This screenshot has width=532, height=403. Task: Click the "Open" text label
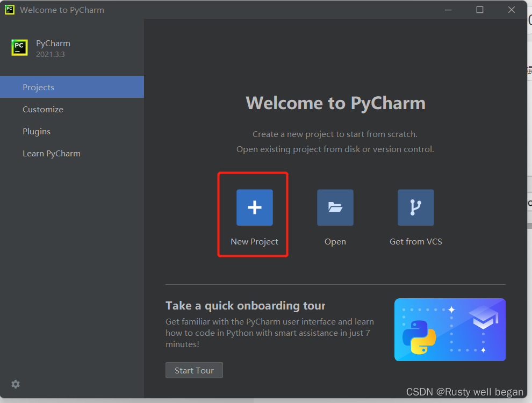(x=335, y=242)
